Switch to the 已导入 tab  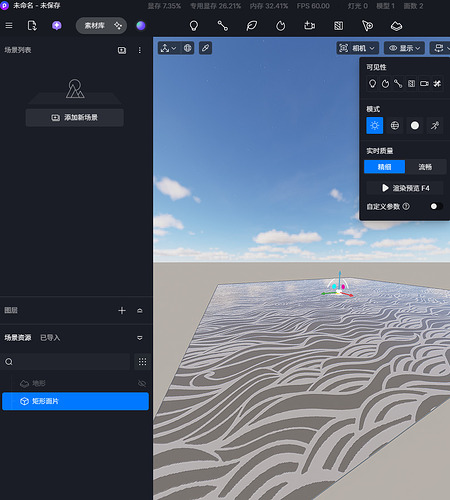[x=50, y=338]
